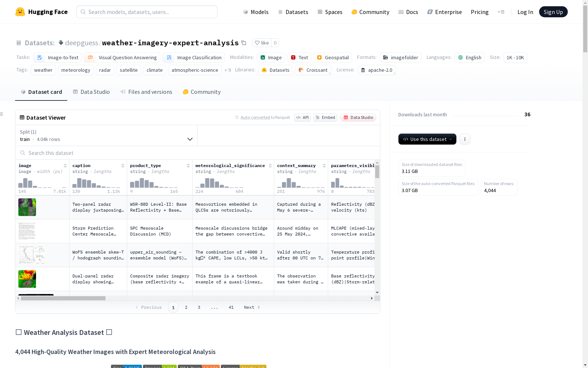Go to the Spaces page
588x368 pixels.
(330, 12)
